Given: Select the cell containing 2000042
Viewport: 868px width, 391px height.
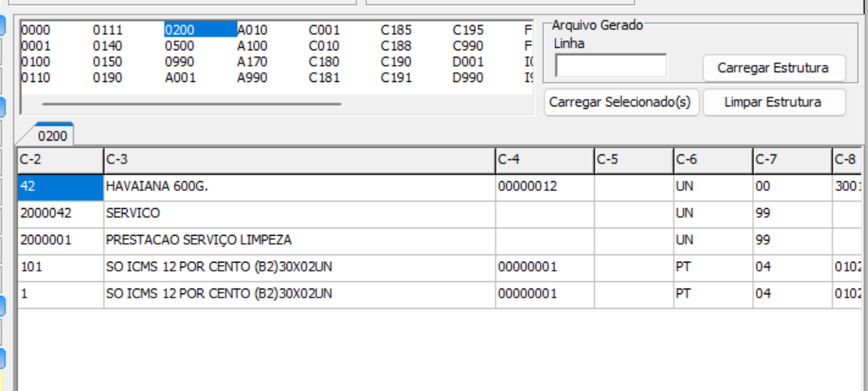Looking at the screenshot, I should pyautogui.click(x=59, y=214).
